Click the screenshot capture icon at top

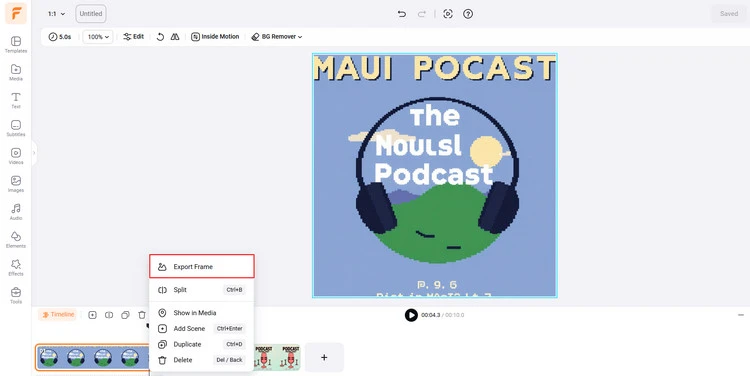[x=448, y=14]
